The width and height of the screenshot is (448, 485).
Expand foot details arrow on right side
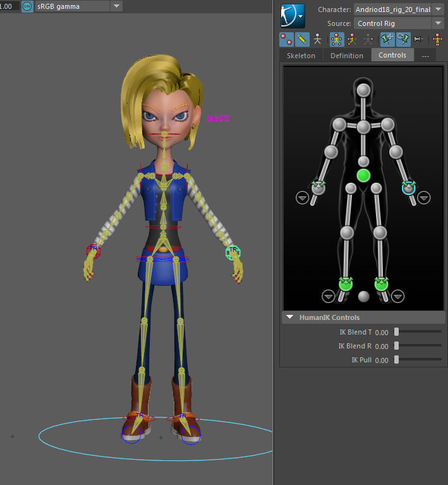point(397,297)
